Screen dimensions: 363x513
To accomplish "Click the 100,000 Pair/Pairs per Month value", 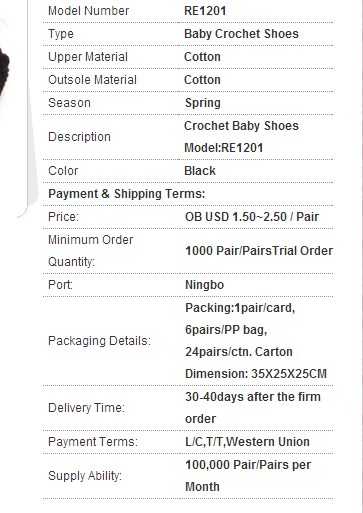I will (x=248, y=476).
